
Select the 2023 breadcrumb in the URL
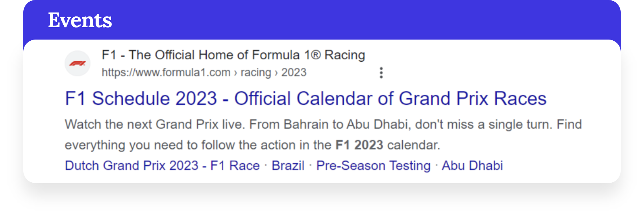[x=294, y=73]
